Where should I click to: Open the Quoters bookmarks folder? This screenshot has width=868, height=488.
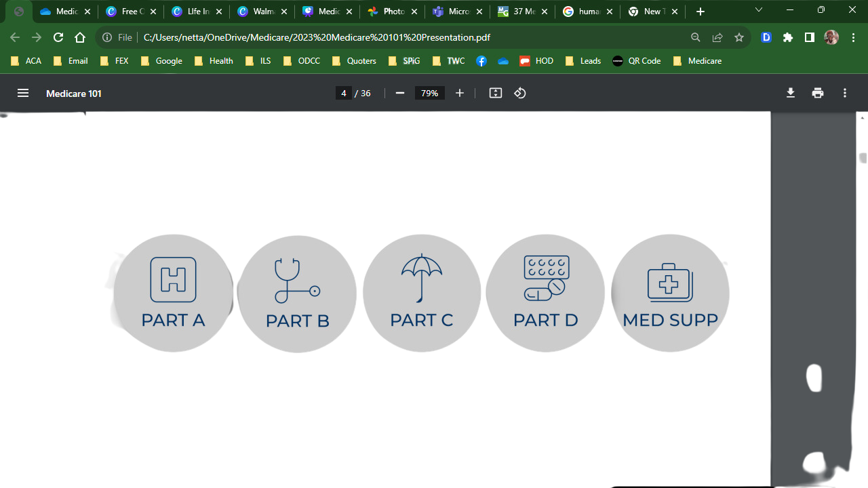354,61
